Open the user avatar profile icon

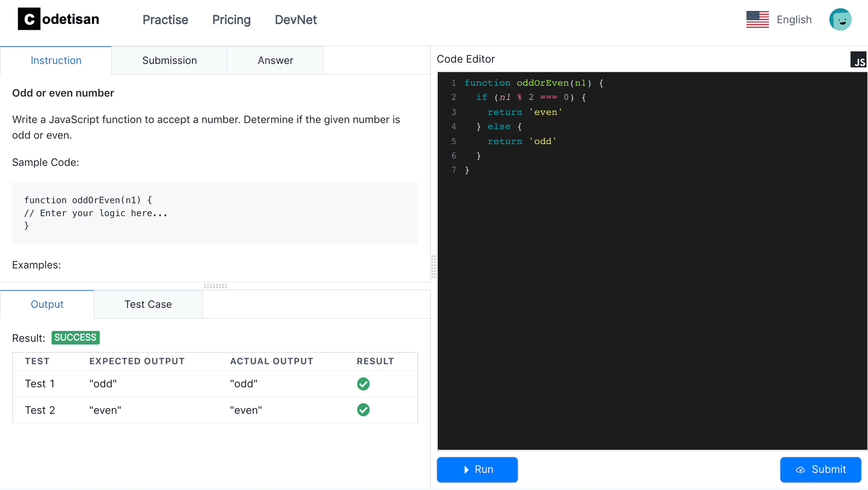[x=840, y=20]
